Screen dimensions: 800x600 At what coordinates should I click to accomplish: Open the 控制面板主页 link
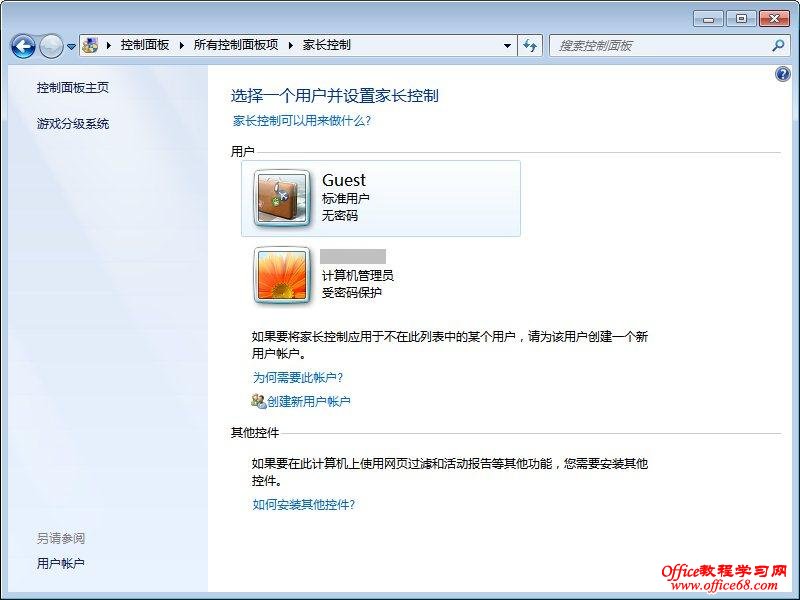click(x=72, y=88)
